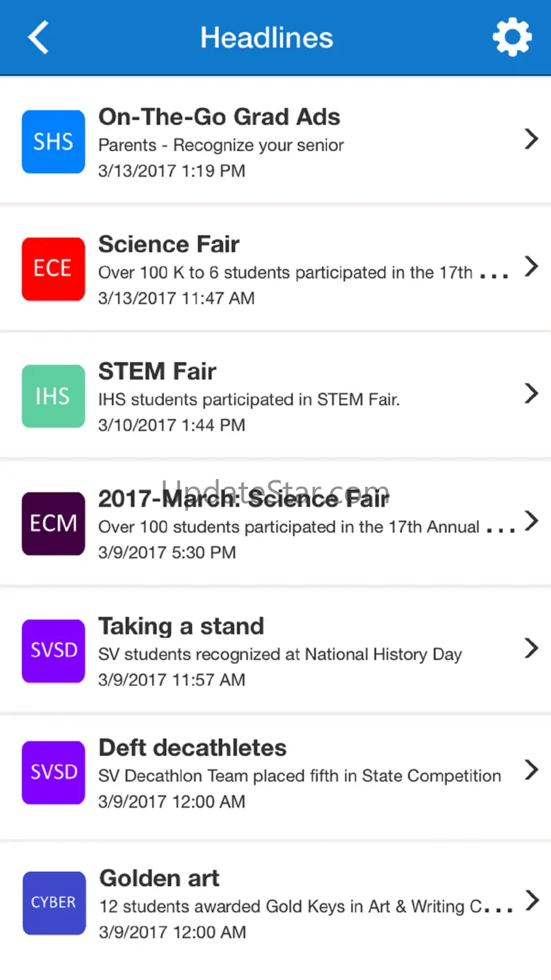This screenshot has width=551, height=980.
Task: Open chevron for 2017-March: Science Fair
Action: click(531, 521)
